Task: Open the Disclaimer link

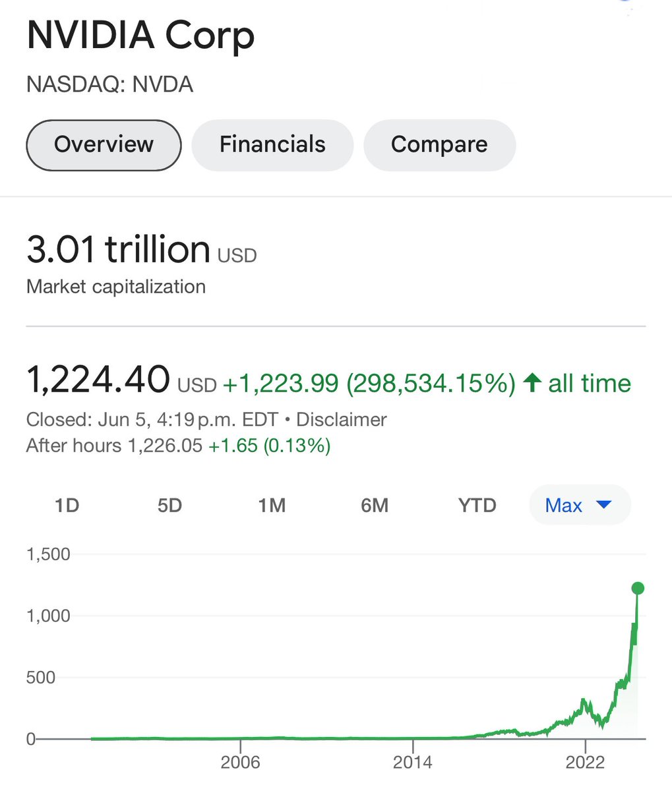Action: tap(342, 420)
